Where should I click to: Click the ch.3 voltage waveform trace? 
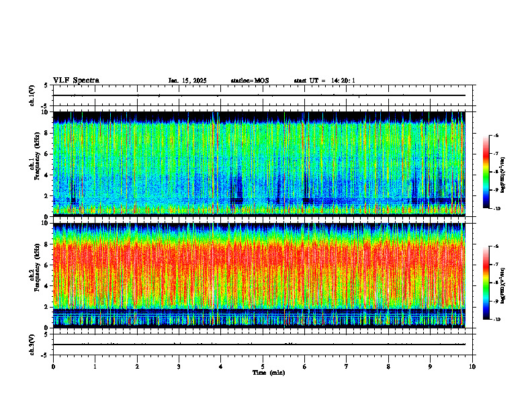(x=259, y=345)
